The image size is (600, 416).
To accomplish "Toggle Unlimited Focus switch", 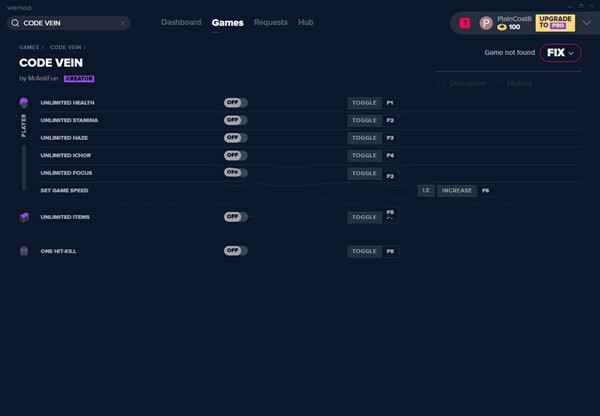I will [236, 173].
